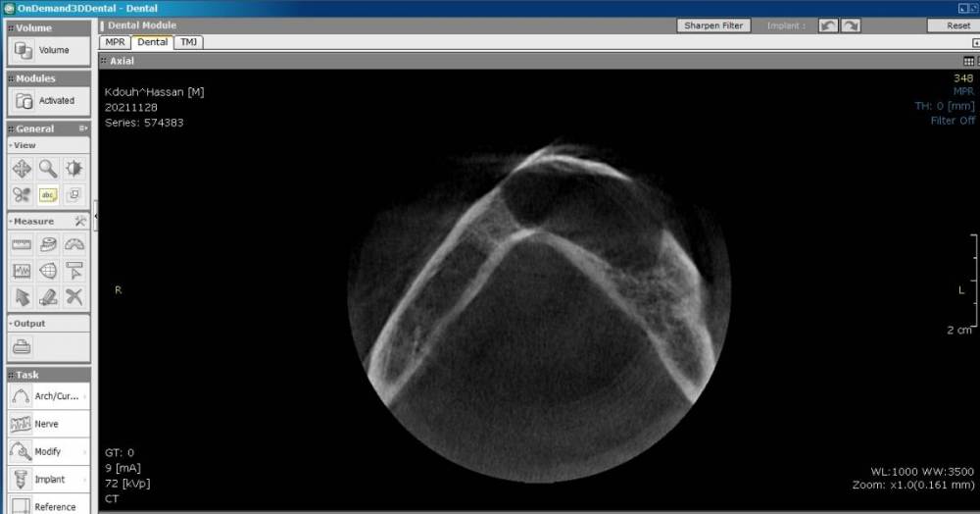Select the Pan move tool
Image resolution: width=980 pixels, height=514 pixels.
pos(22,168)
